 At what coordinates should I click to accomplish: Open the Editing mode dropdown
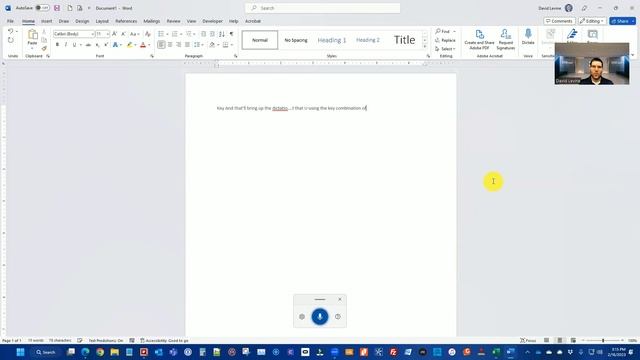coord(592,21)
